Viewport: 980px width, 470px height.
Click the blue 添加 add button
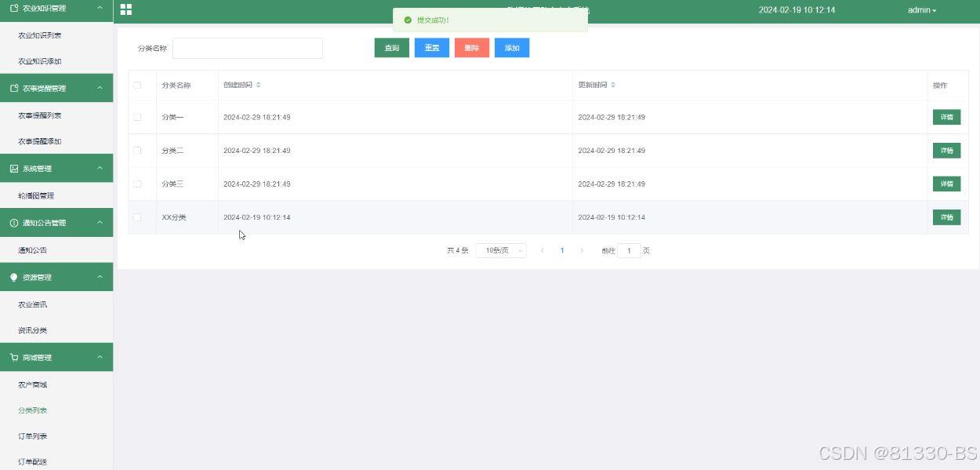point(512,48)
